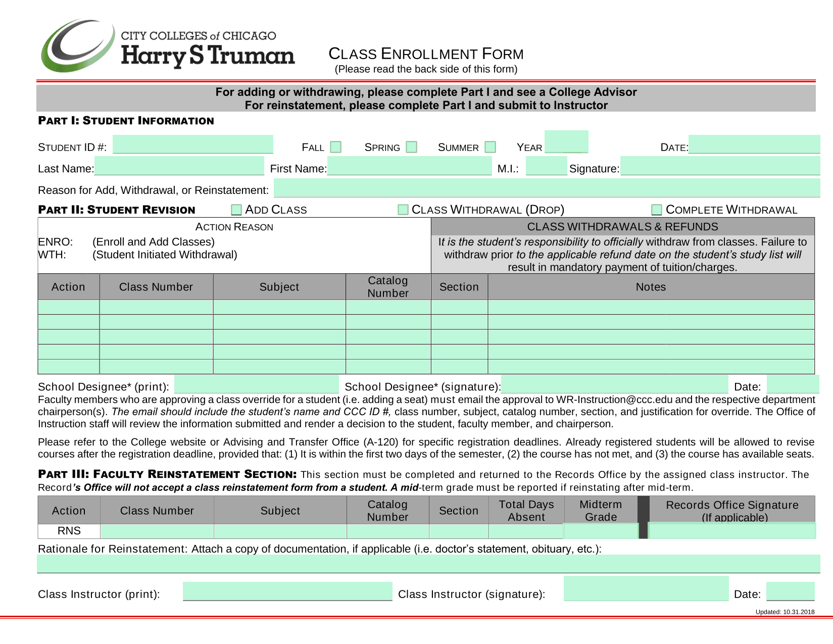Click the 'Action Reason' heading

click(x=234, y=227)
